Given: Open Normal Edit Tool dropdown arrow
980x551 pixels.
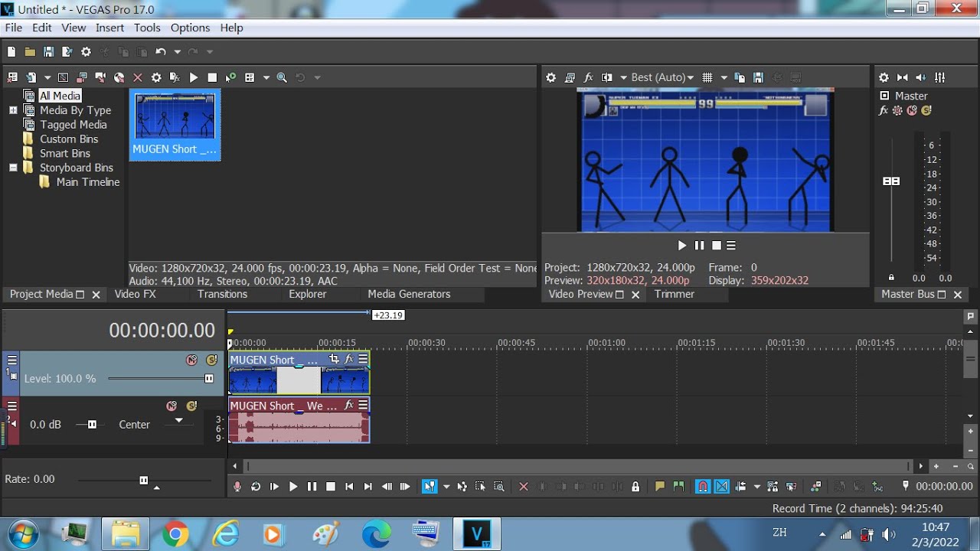Looking at the screenshot, I should [446, 486].
